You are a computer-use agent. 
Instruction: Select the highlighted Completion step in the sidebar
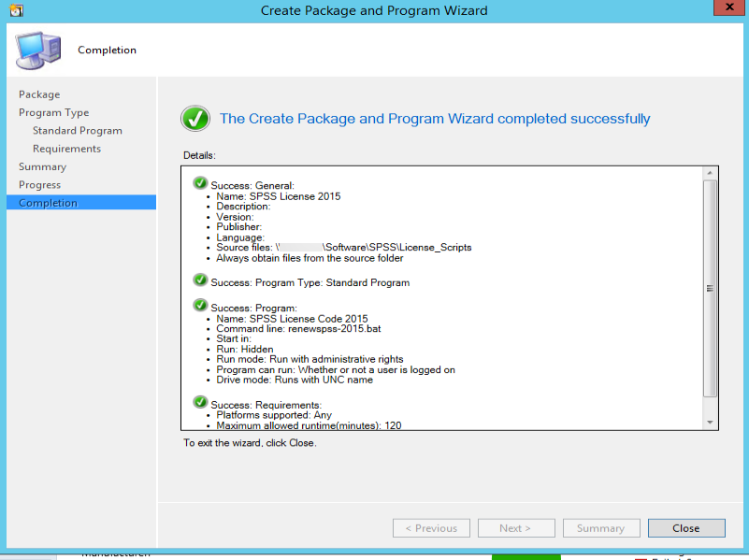[81, 203]
